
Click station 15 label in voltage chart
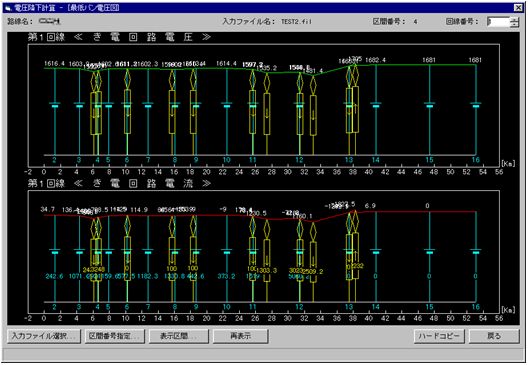pyautogui.click(x=429, y=160)
